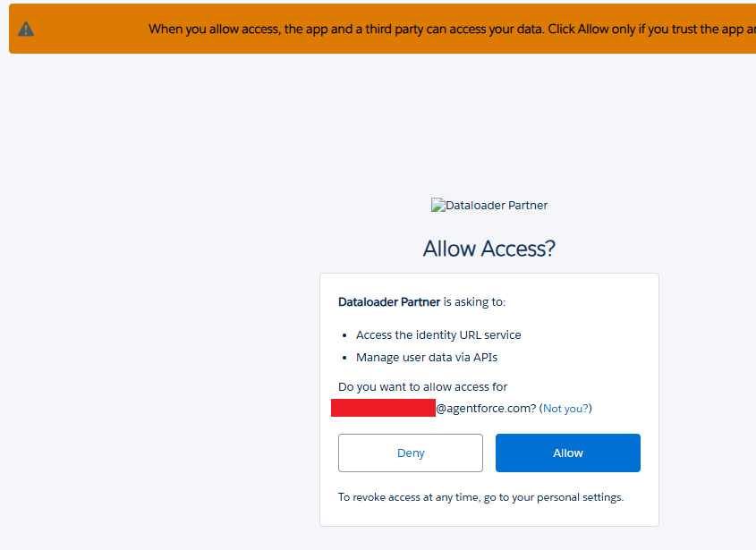Click 'Dataloader Partner' logo alt text
The image size is (756, 550).
pos(497,206)
